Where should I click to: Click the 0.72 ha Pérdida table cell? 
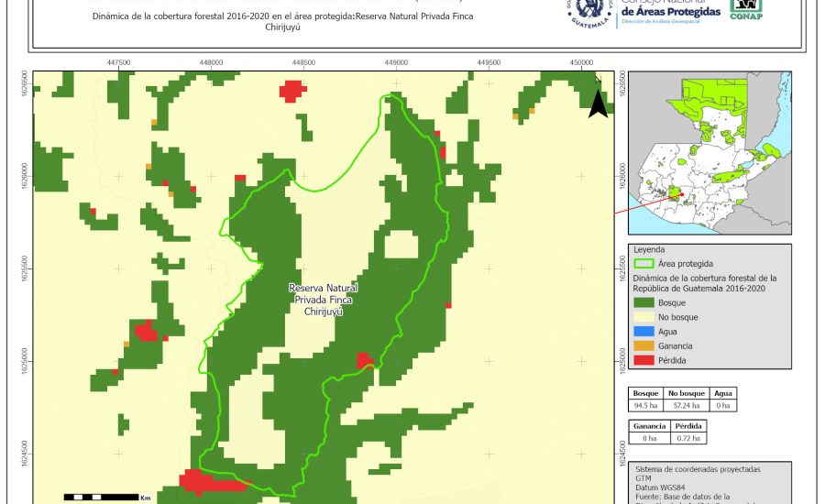click(x=688, y=439)
